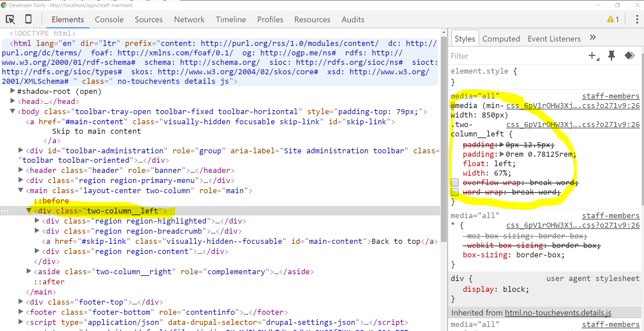Screen dimensions: 644x331
Task: Open css file link beside .two-column__left selector
Action: tap(573, 125)
